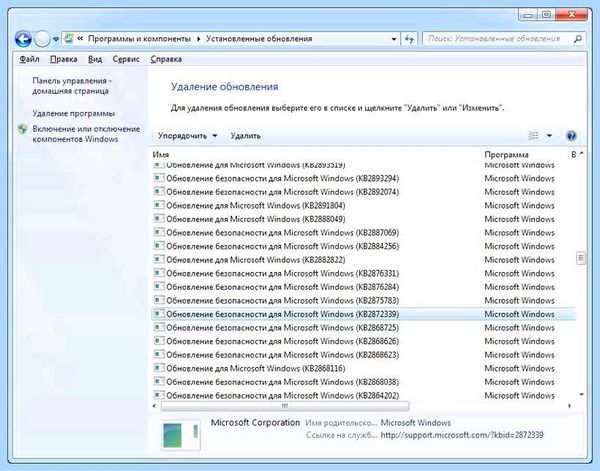The width and height of the screenshot is (600, 471).
Task: Click the icon of update KB2876284
Action: [159, 287]
